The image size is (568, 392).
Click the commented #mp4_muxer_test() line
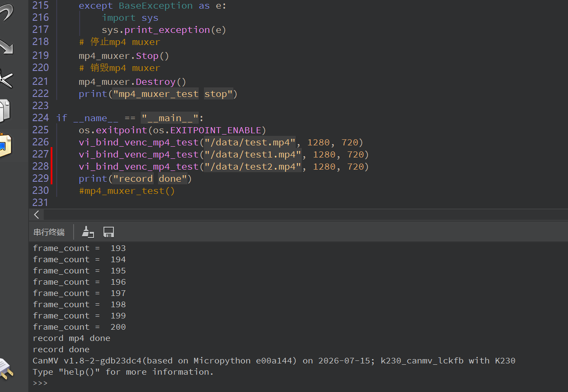pyautogui.click(x=127, y=191)
